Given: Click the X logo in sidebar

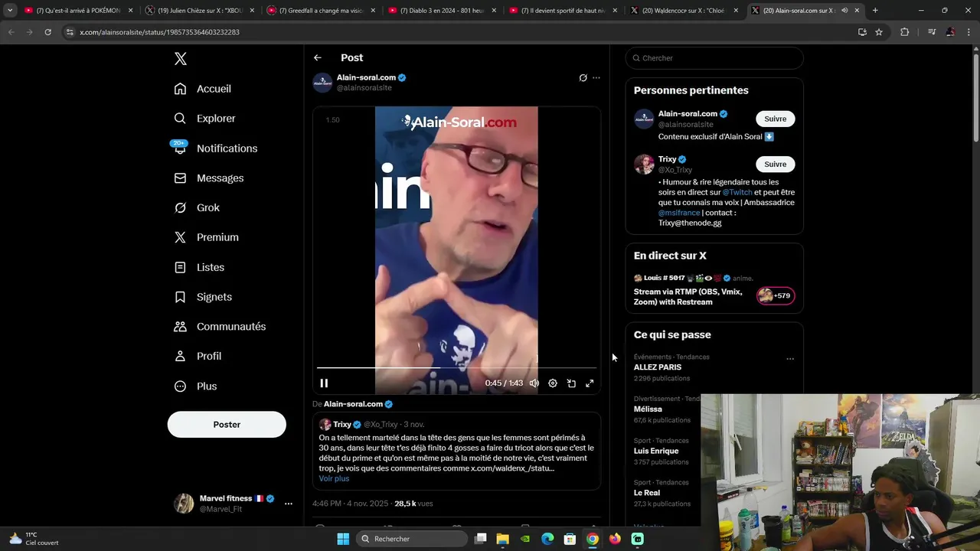Looking at the screenshot, I should pos(180,59).
